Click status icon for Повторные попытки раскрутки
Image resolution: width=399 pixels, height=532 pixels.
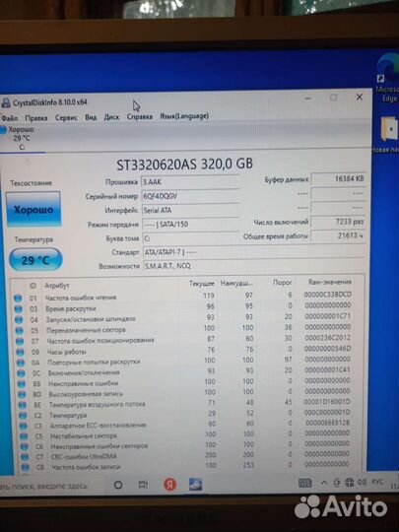point(21,363)
